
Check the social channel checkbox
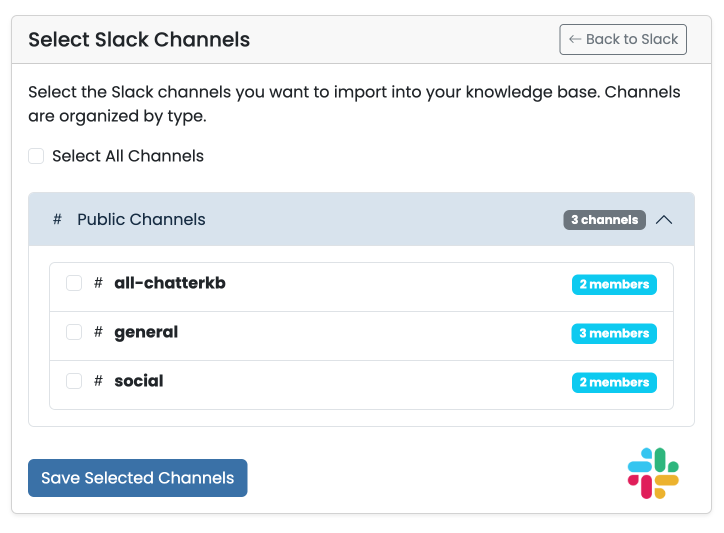(x=74, y=381)
